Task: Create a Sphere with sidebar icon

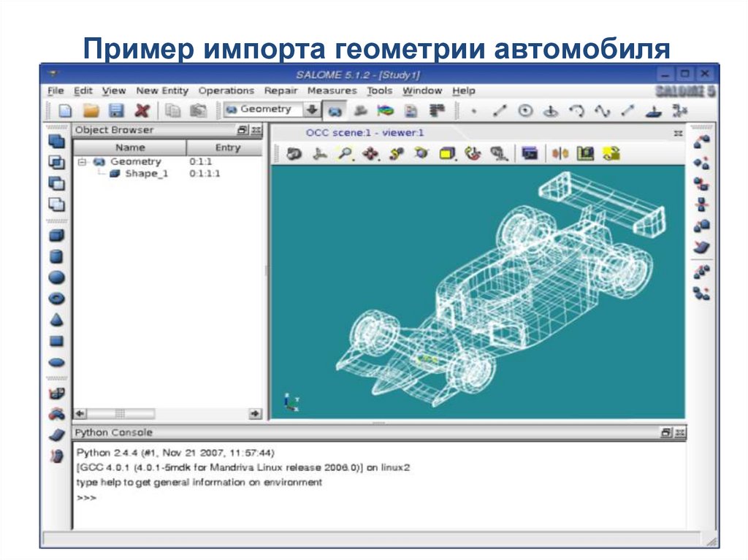Action: (x=56, y=277)
